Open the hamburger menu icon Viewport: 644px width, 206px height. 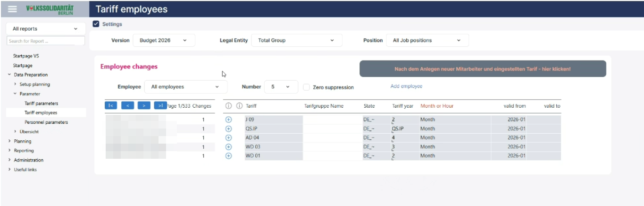click(13, 8)
